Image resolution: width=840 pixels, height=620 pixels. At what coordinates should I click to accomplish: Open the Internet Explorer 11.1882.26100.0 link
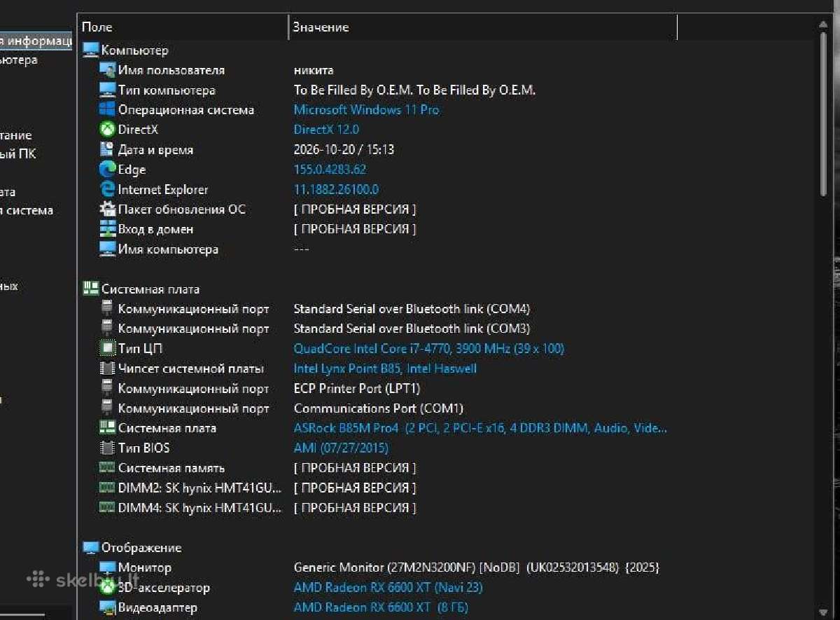tap(336, 189)
